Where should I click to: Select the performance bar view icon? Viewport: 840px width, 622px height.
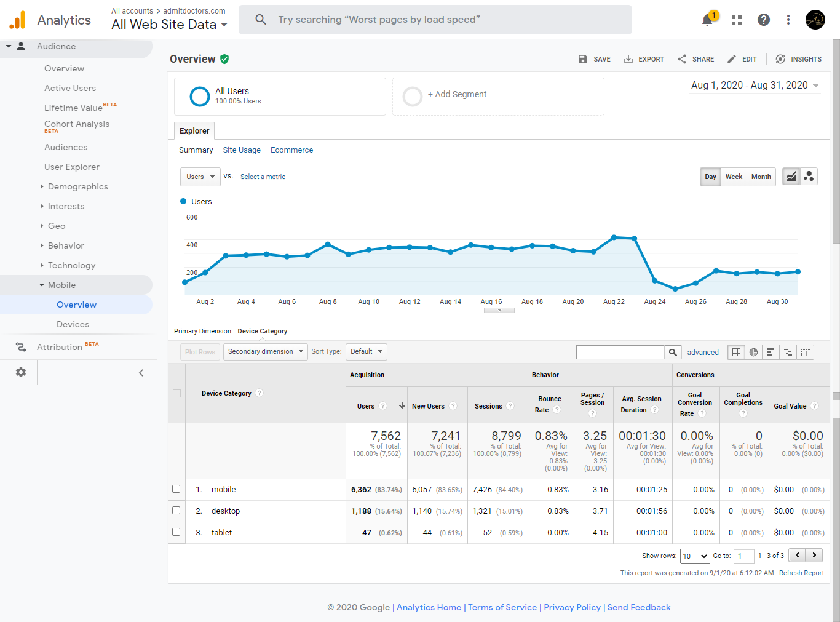coord(771,353)
